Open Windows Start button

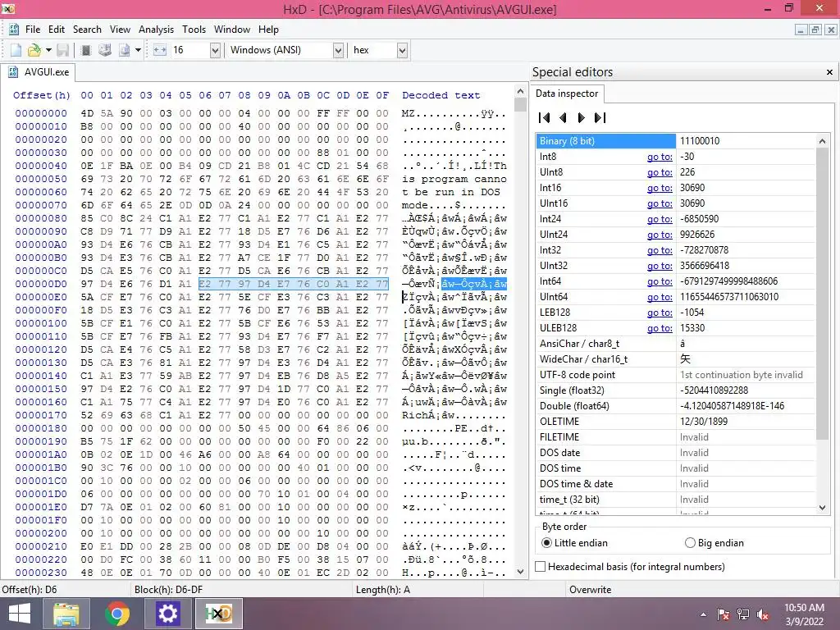click(20, 614)
